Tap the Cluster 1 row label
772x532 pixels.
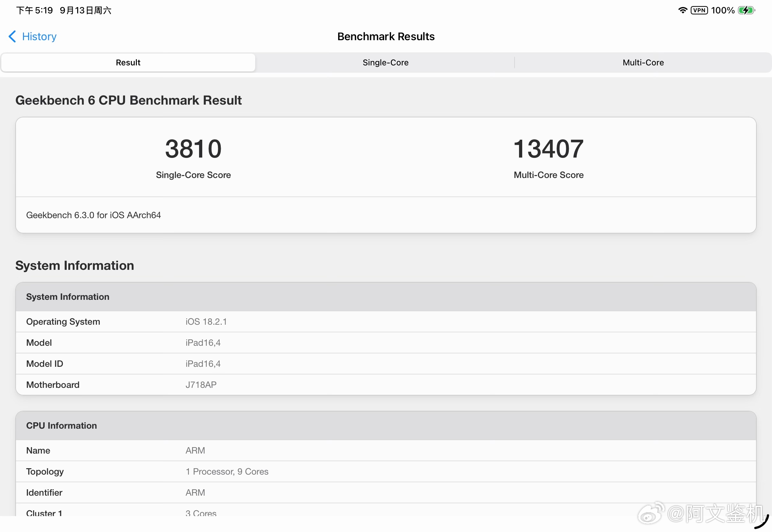(44, 513)
